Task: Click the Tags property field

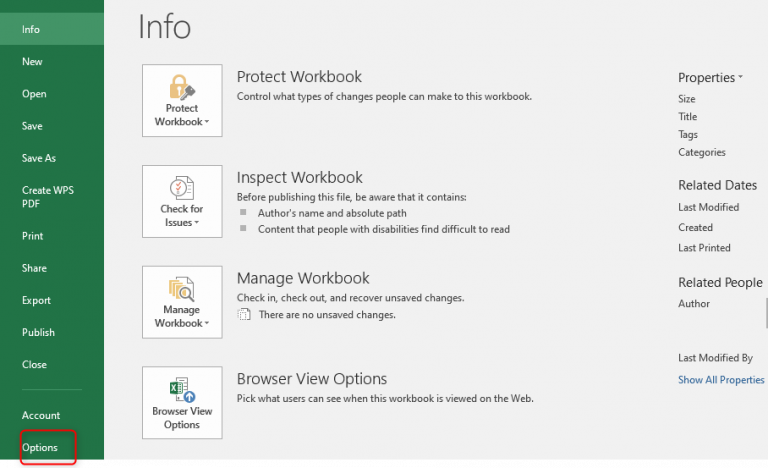Action: coord(688,135)
